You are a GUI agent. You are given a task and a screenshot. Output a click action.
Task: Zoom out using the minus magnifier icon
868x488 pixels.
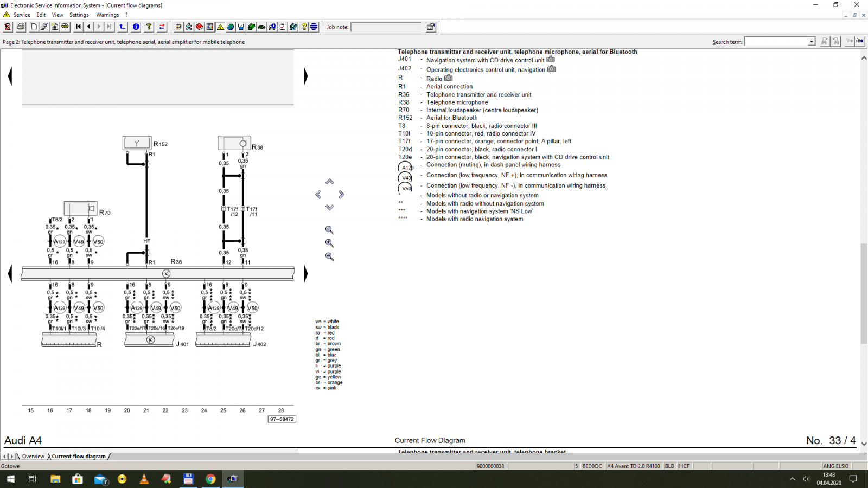point(329,256)
